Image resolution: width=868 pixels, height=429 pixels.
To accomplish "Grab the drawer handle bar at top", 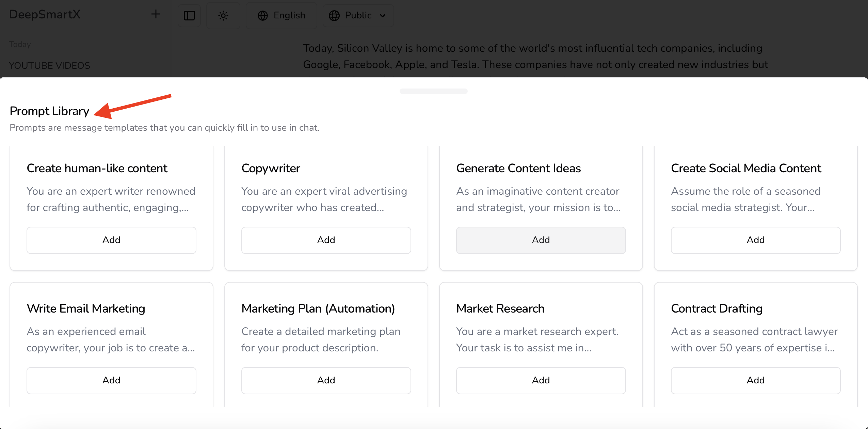I will point(433,91).
